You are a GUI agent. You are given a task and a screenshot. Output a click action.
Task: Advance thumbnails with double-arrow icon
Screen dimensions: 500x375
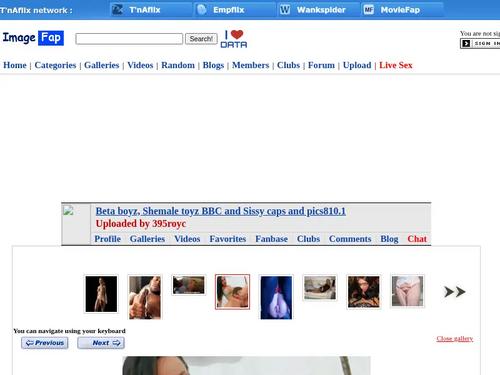tap(455, 292)
